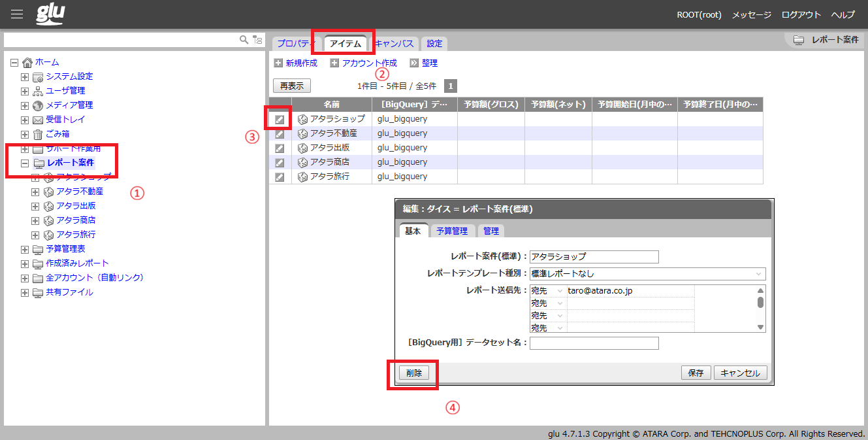Screen dimensions: 868x440
Task: Click the アタラ商店 dice icon in tree
Action: (x=48, y=220)
